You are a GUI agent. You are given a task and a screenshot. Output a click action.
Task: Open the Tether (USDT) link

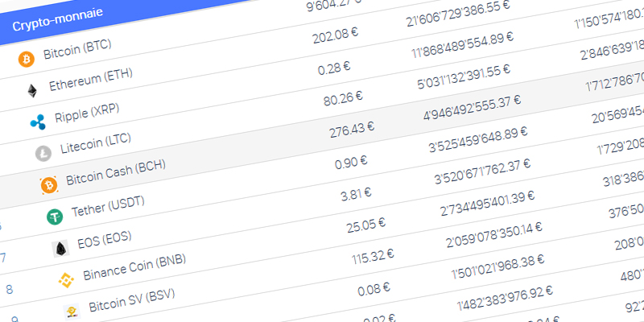[x=108, y=207]
